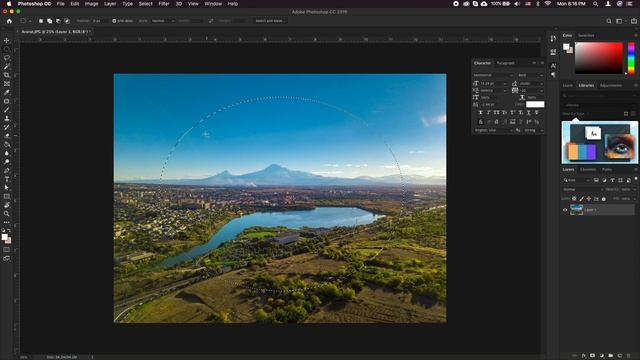Toggle Small Caps in Character panel
Screen dimensions: 640x360
pyautogui.click(x=504, y=113)
